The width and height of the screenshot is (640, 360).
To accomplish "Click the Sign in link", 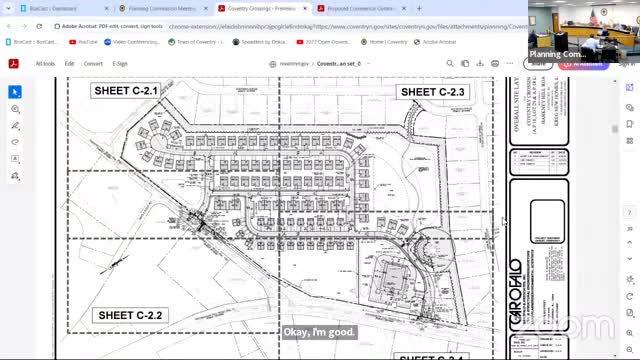I will coord(626,64).
